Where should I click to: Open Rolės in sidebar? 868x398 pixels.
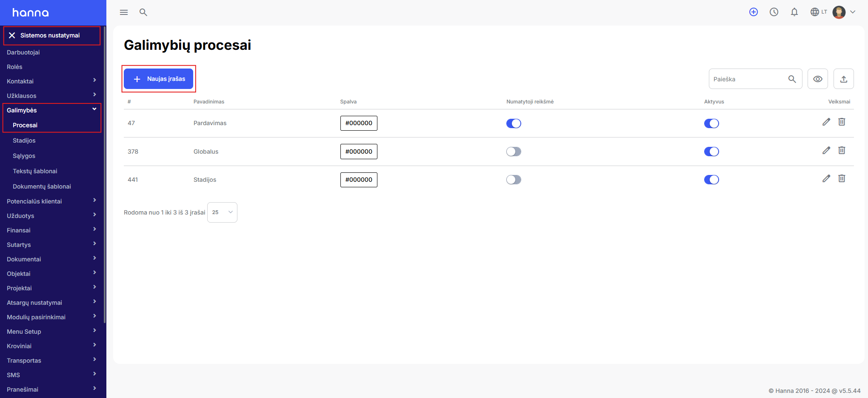14,67
